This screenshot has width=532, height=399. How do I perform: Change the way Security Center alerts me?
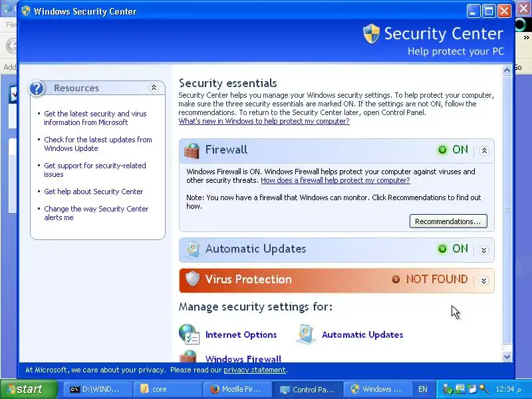coord(96,213)
